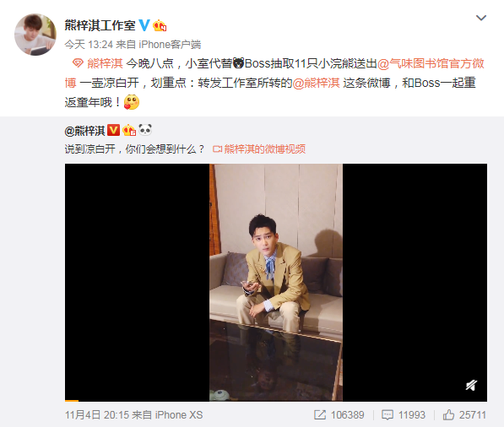Viewport: 504px width, 427px height.
Task: Toggle the video mute speaker icon
Action: pos(471,385)
